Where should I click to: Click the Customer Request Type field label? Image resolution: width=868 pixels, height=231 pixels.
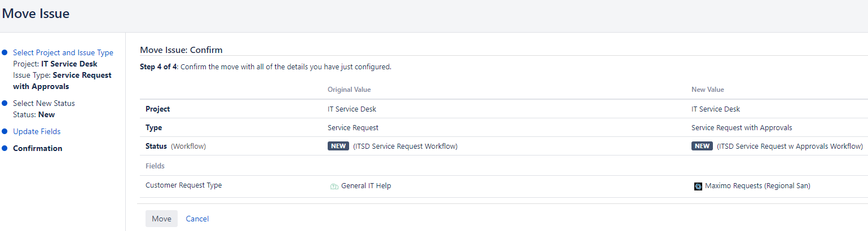coord(183,185)
